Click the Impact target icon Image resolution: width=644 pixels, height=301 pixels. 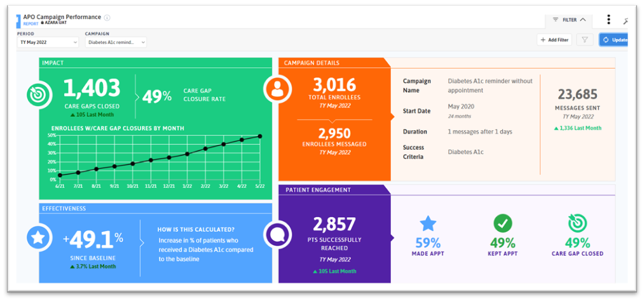pyautogui.click(x=39, y=95)
